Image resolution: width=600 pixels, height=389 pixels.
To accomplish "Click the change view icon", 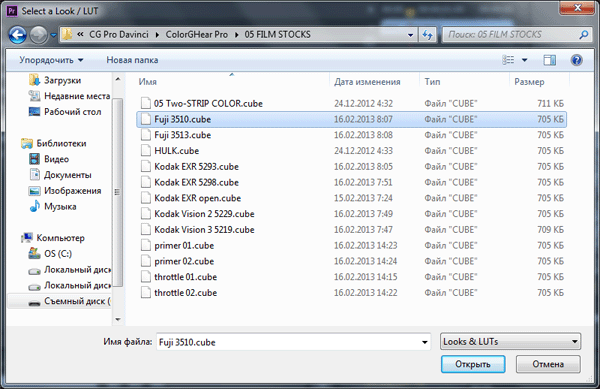I will pos(508,60).
